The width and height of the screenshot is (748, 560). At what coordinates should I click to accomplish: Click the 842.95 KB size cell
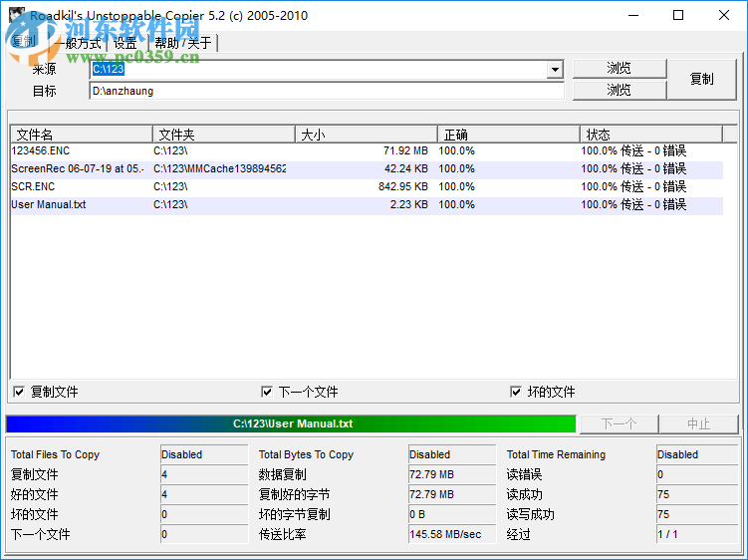tap(403, 186)
